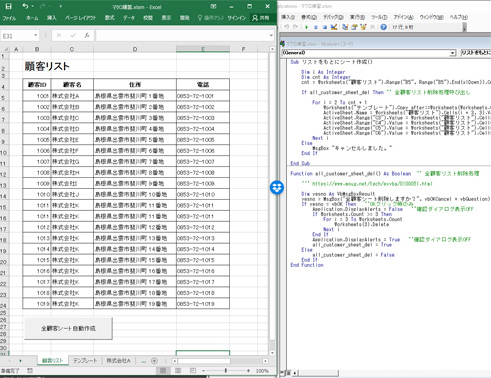Viewport: 491px width, 378px height.
Task: Open the ツール(T) menu
Action: pyautogui.click(x=379, y=17)
